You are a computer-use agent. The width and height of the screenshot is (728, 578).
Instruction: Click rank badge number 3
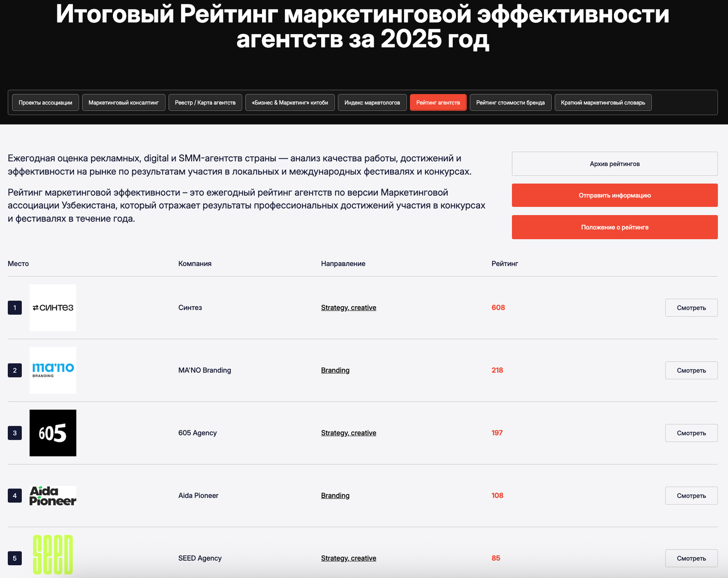(15, 433)
